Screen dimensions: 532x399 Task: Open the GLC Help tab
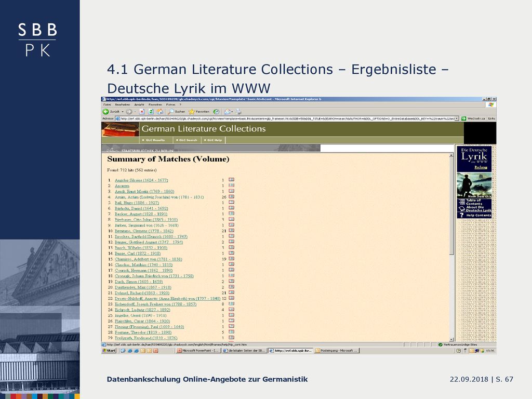click(x=214, y=140)
